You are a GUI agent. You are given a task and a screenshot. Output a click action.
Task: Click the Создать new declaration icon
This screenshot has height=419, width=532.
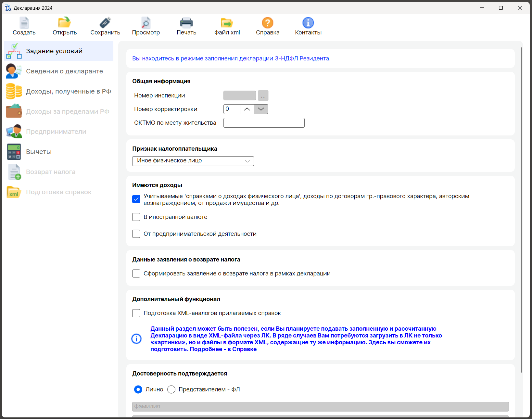pyautogui.click(x=24, y=23)
